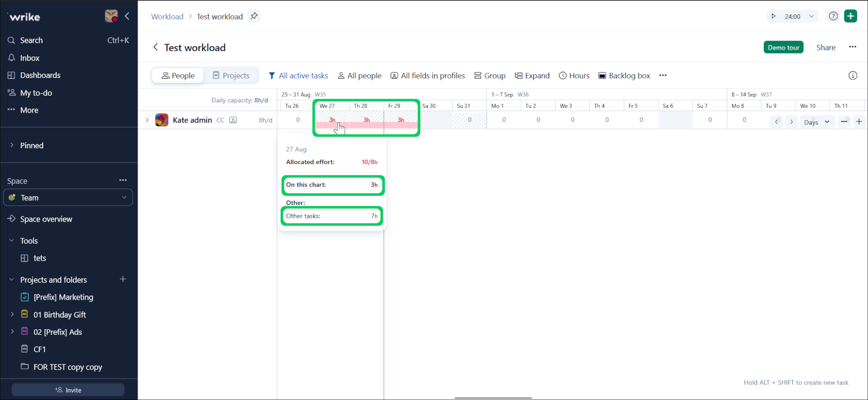
Task: Open the 02 [Prefix] Ads project
Action: (x=58, y=332)
